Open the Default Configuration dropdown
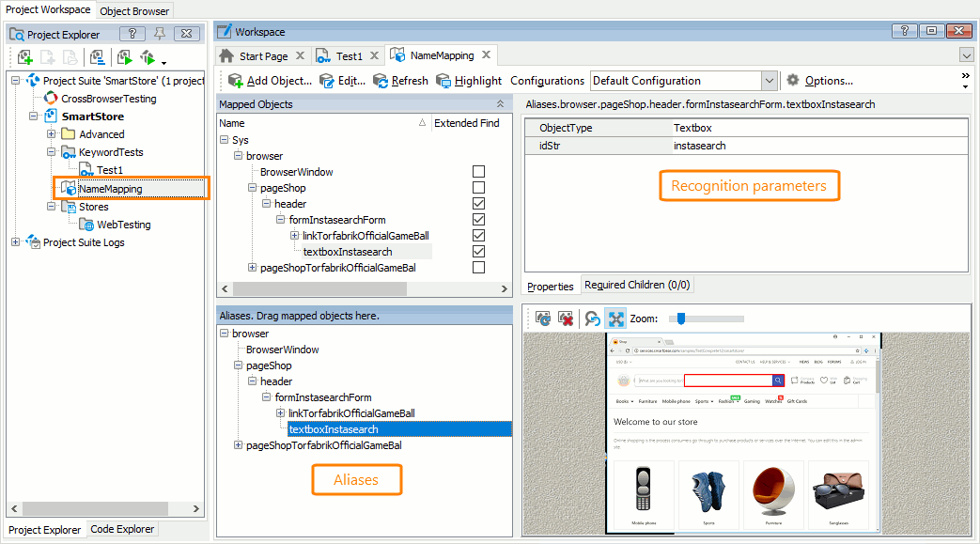The height and width of the screenshot is (544, 980). tap(769, 81)
